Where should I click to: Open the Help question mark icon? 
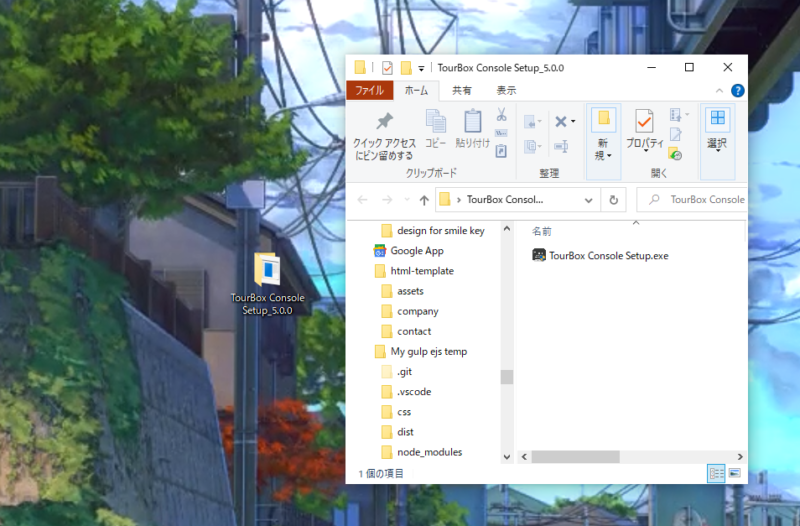tap(737, 90)
